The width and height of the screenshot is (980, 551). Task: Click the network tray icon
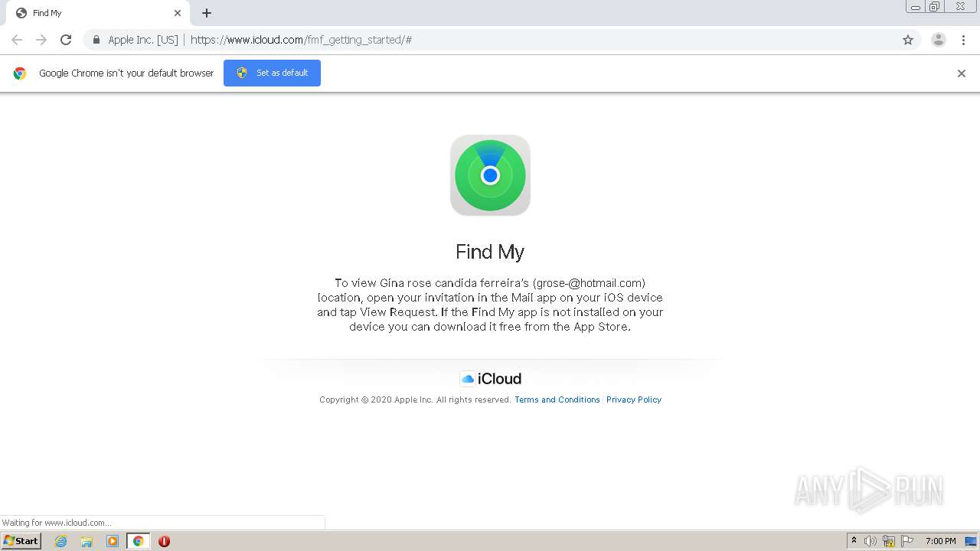click(889, 541)
